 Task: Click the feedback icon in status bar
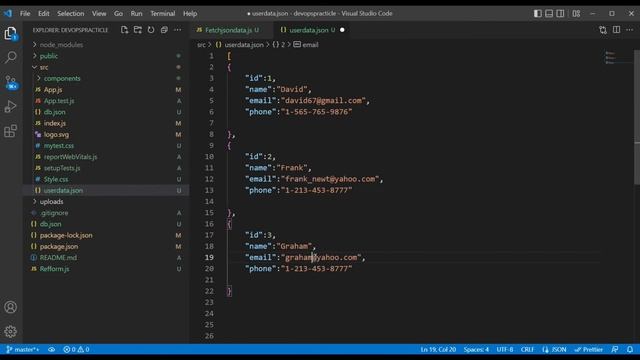[x=615, y=349]
